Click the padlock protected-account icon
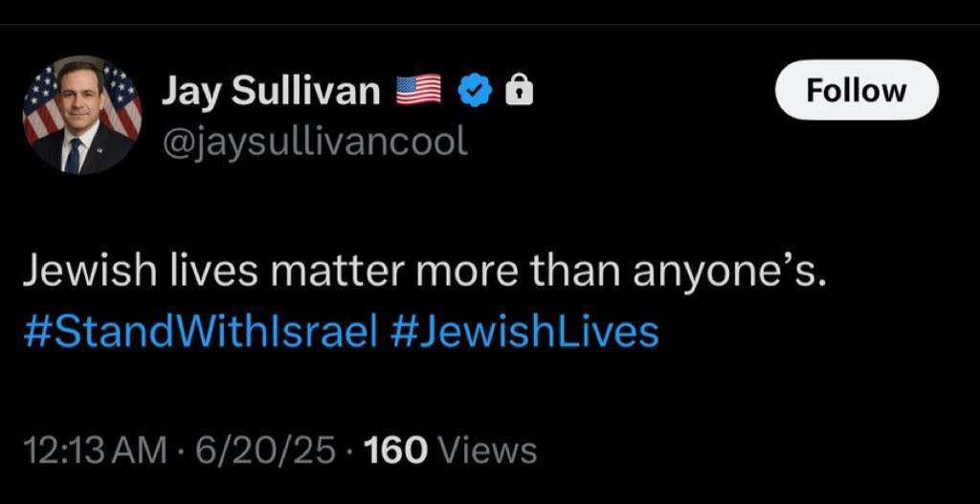The image size is (980, 504). [x=518, y=91]
